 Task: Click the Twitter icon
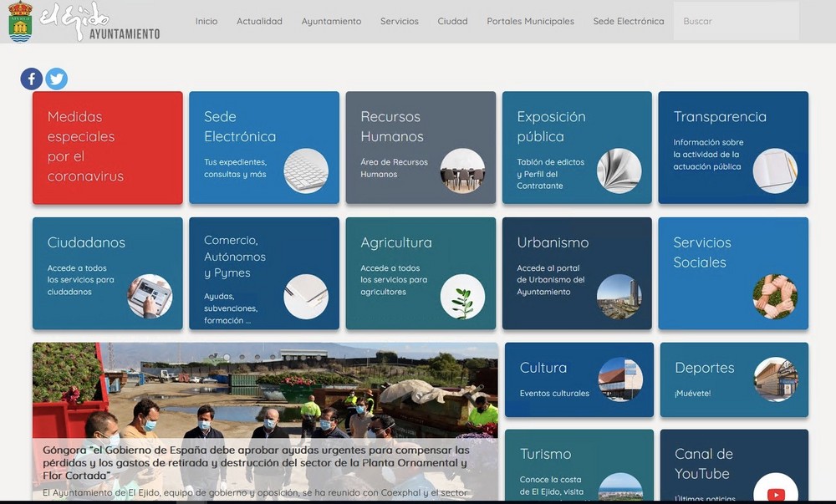pos(56,79)
